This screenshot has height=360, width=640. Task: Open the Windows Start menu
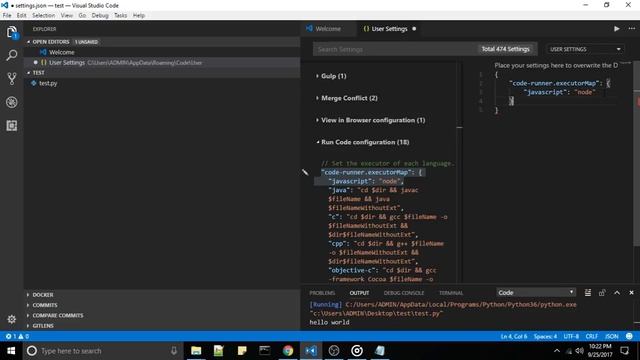click(11, 351)
